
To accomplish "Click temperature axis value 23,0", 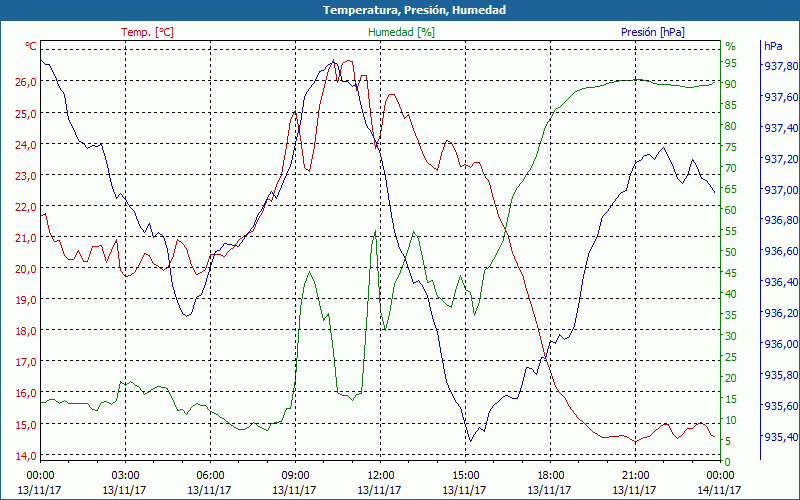I will coord(27,176).
